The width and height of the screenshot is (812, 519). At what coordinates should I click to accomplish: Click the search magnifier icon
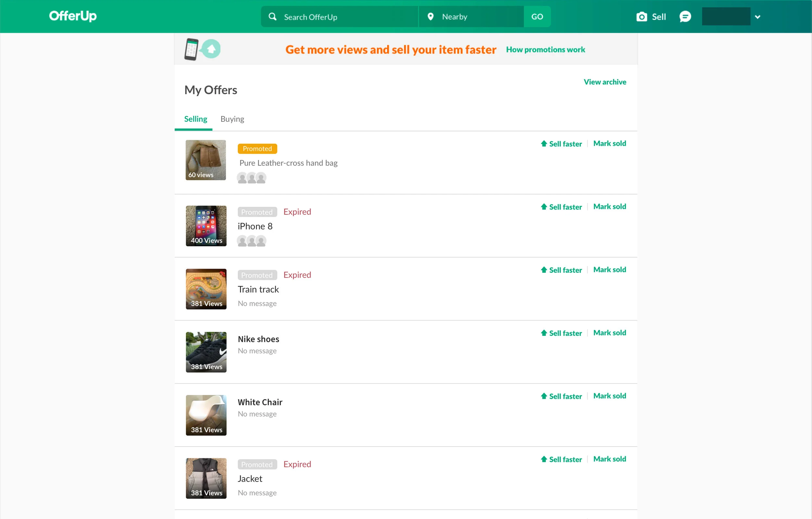tap(272, 16)
